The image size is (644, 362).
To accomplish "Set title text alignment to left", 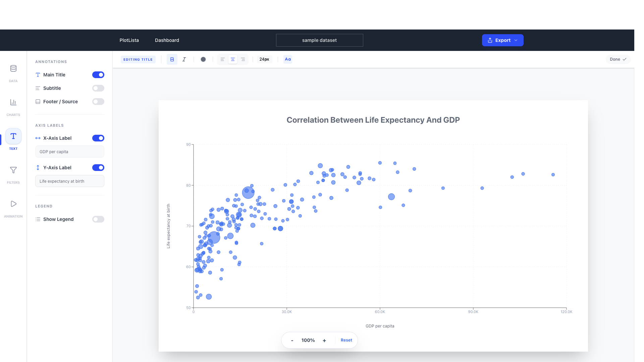I will point(222,59).
